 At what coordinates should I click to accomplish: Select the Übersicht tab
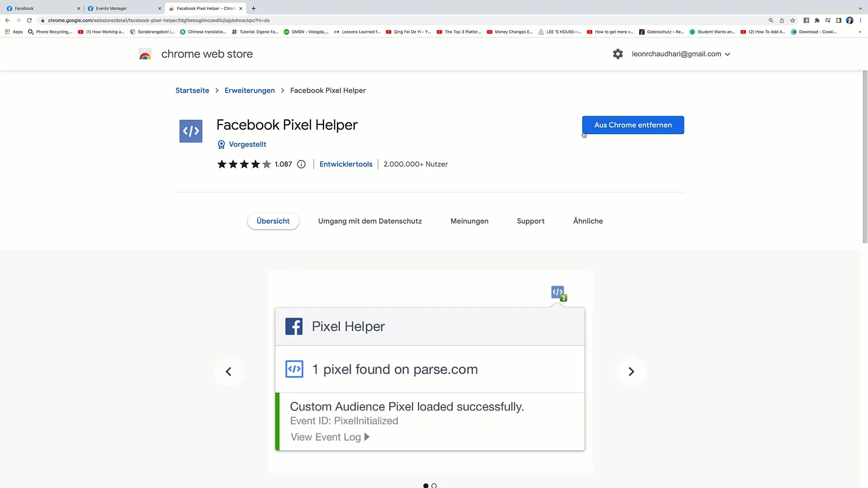pyautogui.click(x=273, y=221)
